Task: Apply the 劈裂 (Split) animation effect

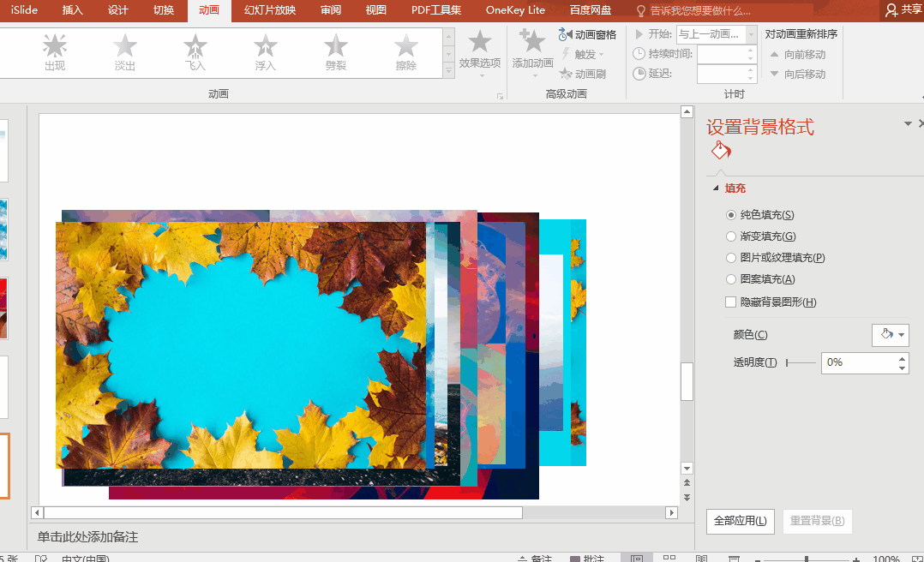Action: [x=336, y=52]
